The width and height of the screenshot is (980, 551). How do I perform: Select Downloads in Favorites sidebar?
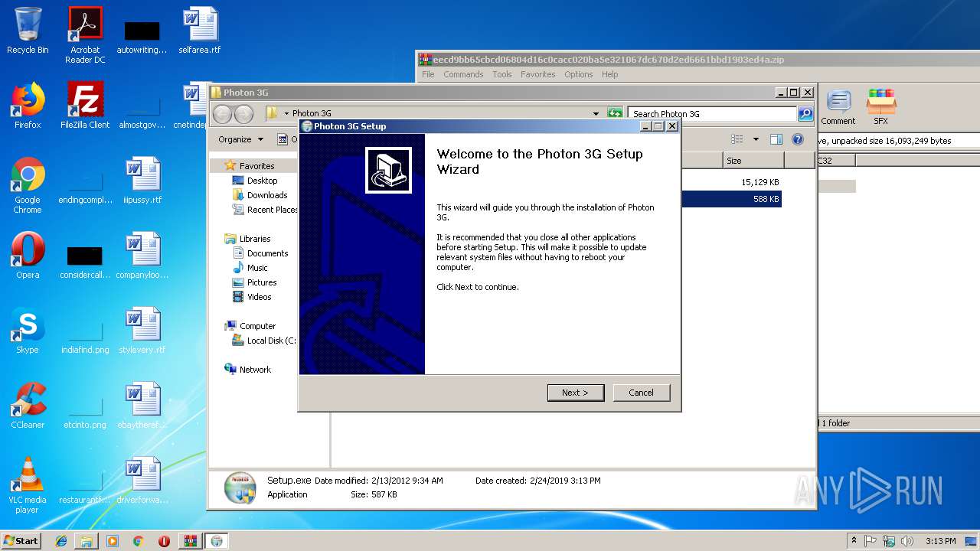[260, 195]
